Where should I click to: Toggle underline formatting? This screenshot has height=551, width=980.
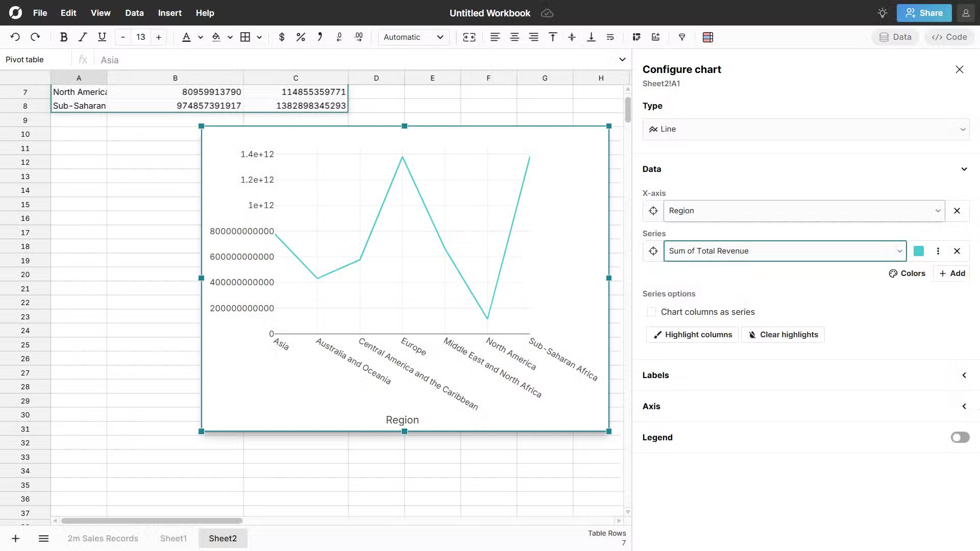[102, 37]
